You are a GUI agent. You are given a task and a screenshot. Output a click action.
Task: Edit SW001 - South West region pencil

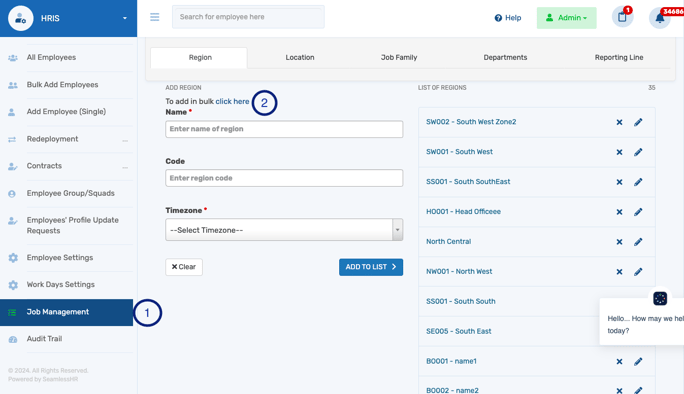pos(638,152)
